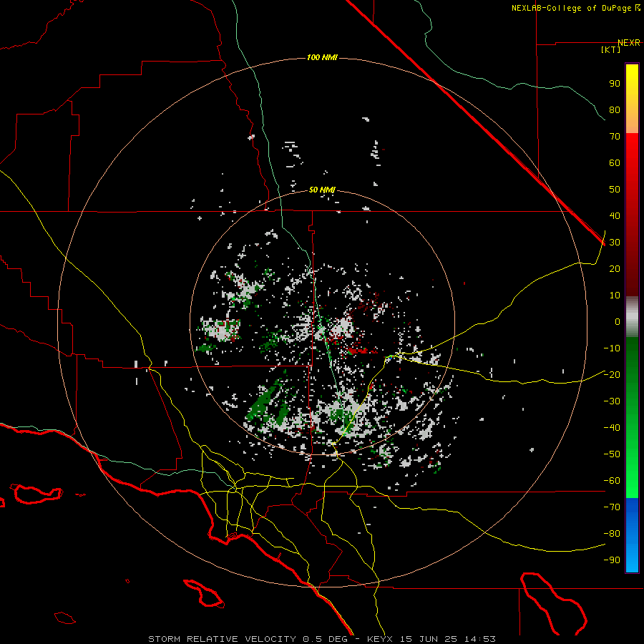Pick the blue segment of the color bar

click(632, 535)
